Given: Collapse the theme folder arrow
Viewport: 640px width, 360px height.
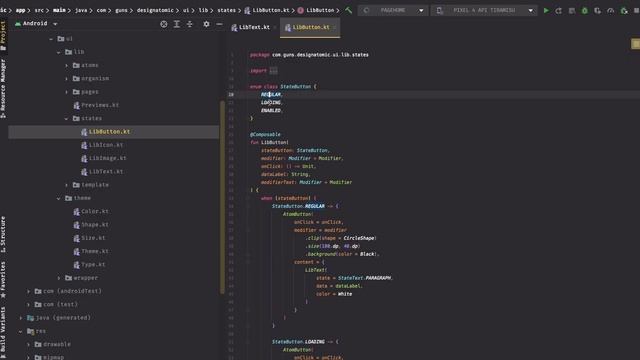Looking at the screenshot, I should point(59,198).
